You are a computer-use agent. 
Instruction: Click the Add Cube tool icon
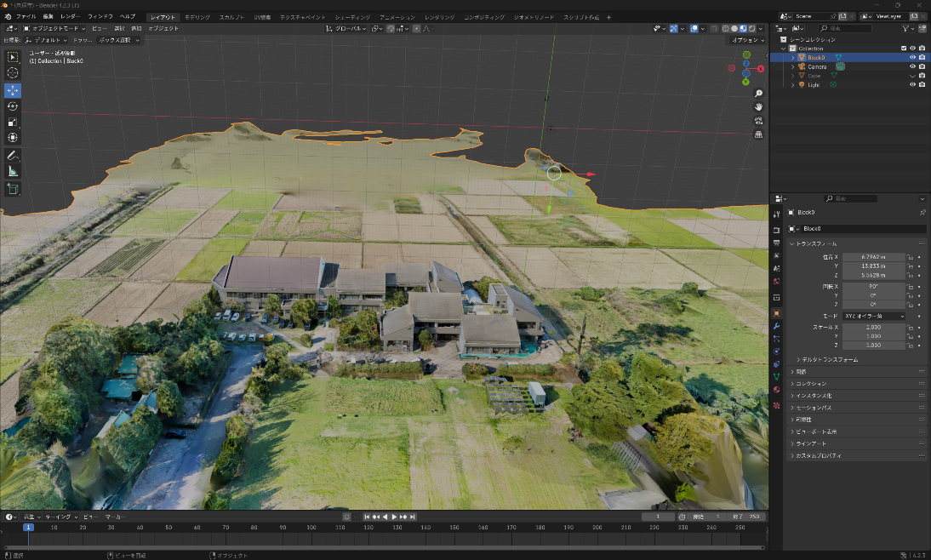point(13,189)
